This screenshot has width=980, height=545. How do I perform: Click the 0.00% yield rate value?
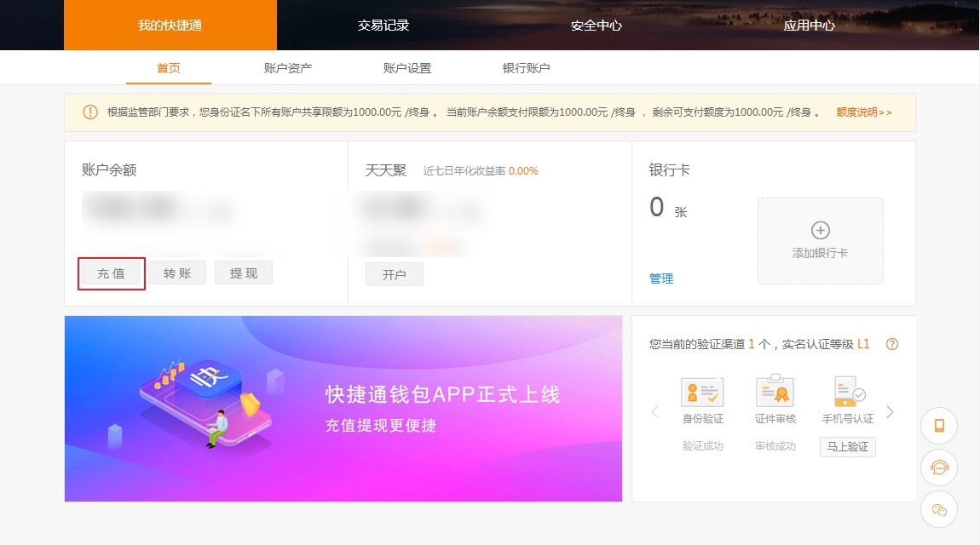[523, 171]
